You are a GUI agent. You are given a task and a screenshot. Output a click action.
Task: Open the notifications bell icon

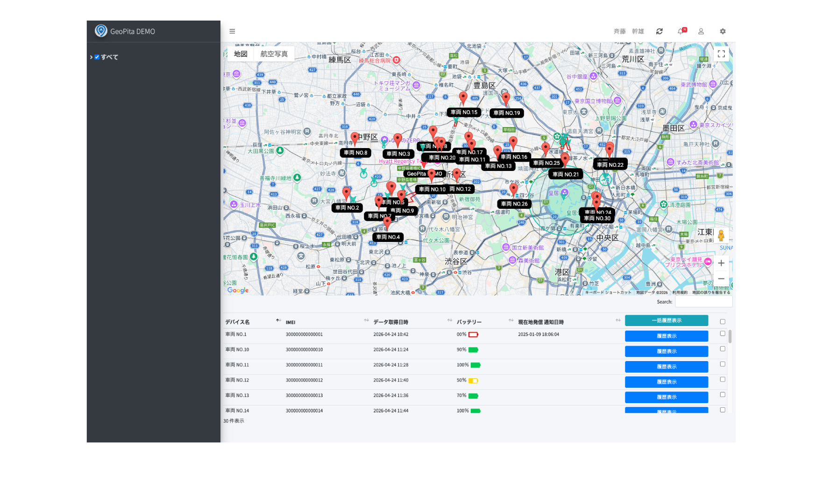(681, 31)
